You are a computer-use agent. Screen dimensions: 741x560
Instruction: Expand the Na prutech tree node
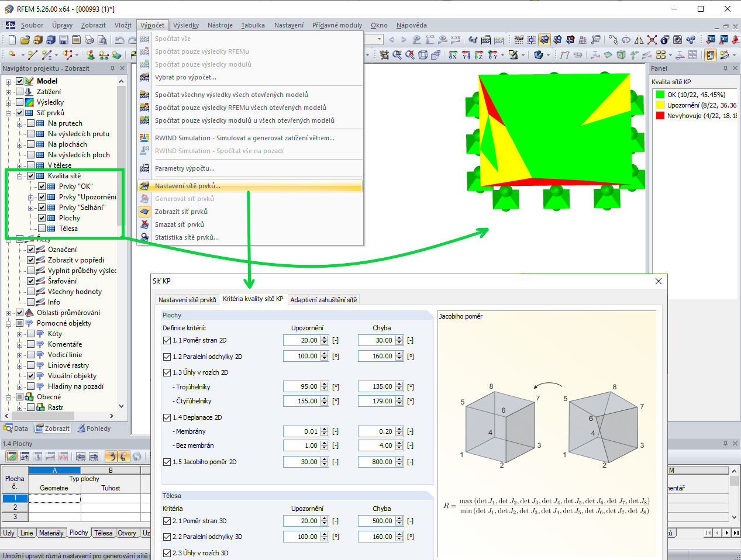coord(20,123)
